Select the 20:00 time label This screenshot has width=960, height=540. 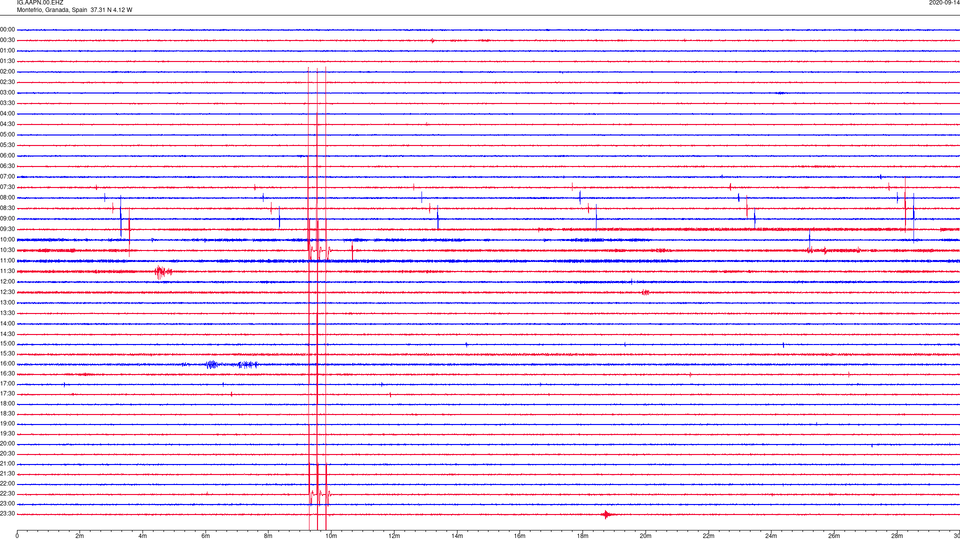click(7, 444)
